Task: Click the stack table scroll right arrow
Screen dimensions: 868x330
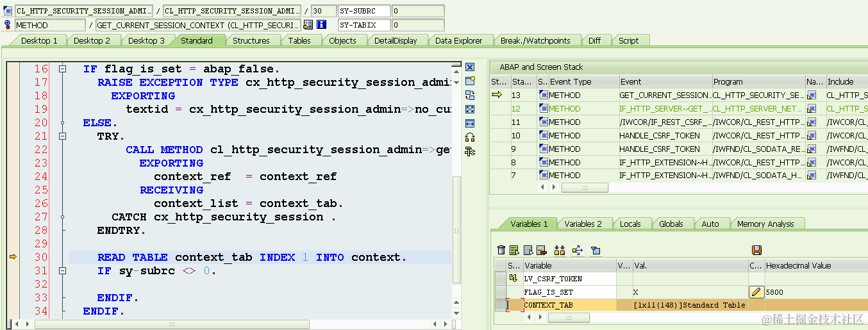Action: pyautogui.click(x=555, y=188)
